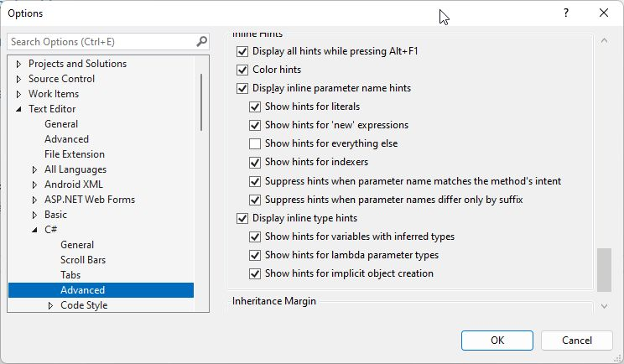624x364 pixels.
Task: Expand the ASP.NET Web Forms node
Action: pos(34,200)
